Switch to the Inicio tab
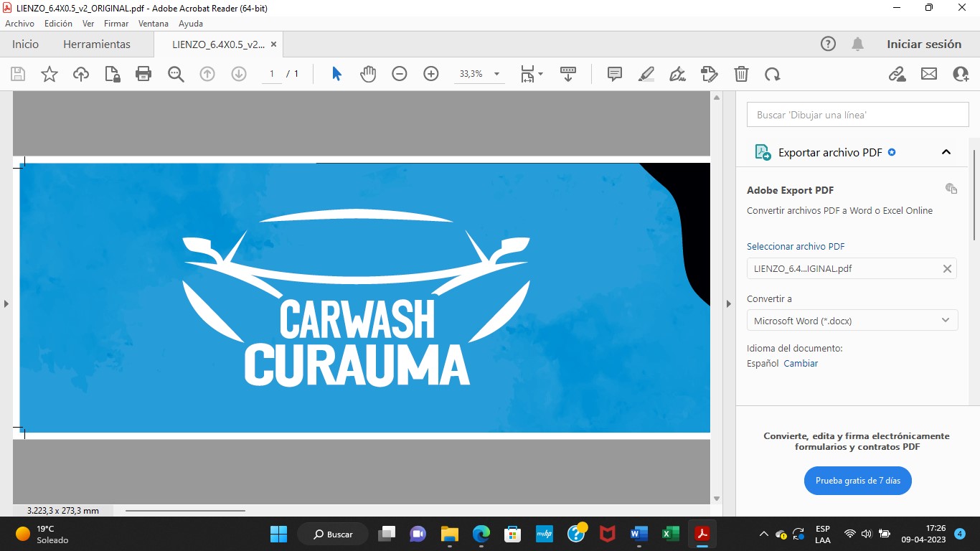 point(25,44)
